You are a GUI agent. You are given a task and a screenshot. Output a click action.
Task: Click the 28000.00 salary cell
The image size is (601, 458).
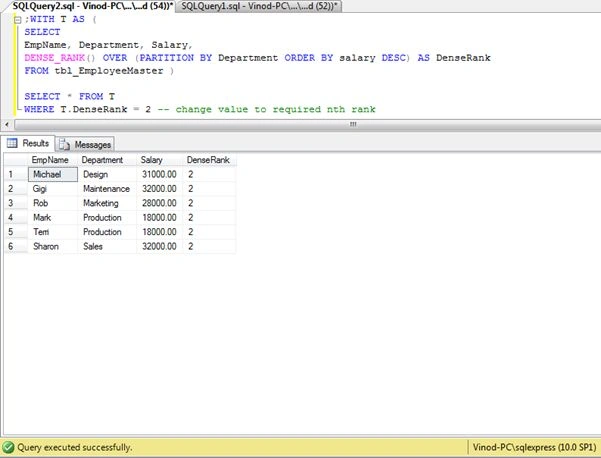click(159, 203)
